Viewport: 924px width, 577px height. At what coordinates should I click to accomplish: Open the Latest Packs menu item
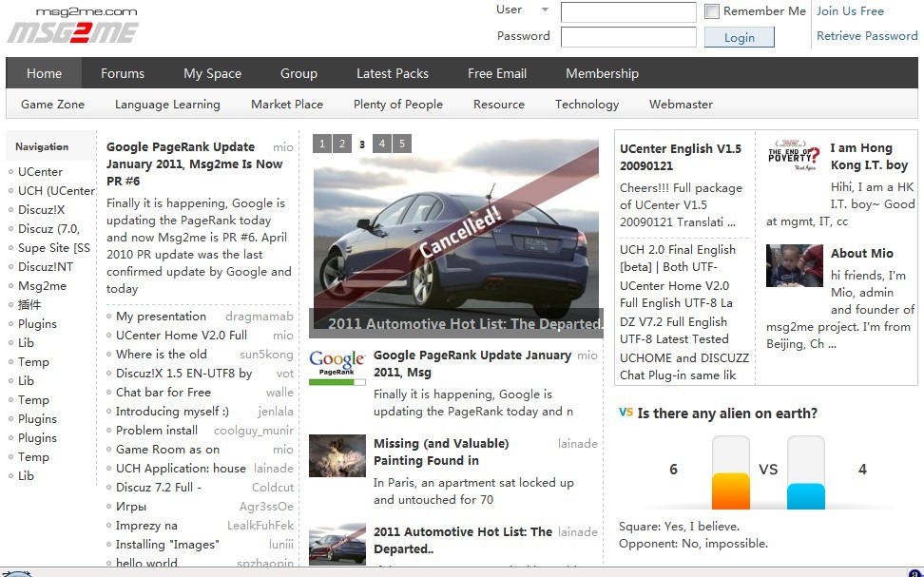[x=393, y=73]
